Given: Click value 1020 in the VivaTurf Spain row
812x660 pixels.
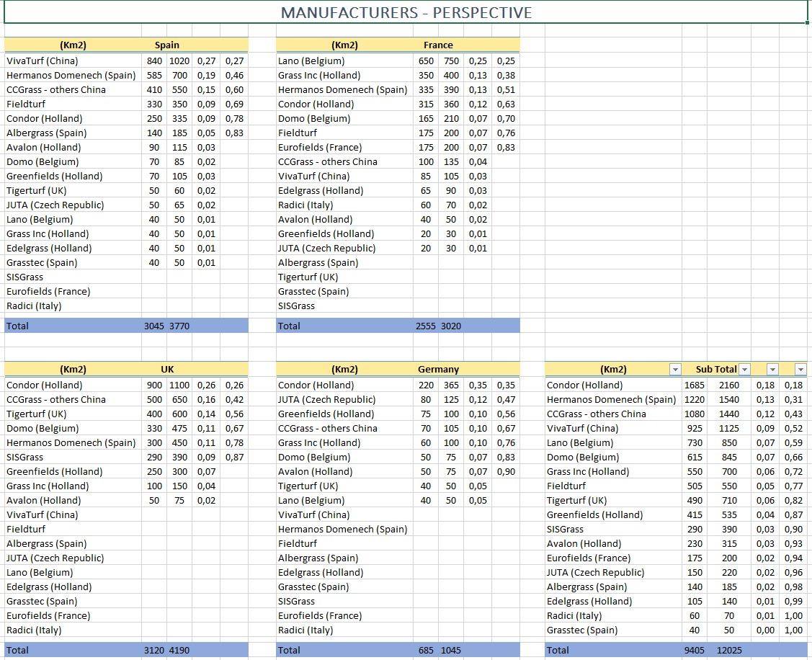Looking at the screenshot, I should coord(179,61).
